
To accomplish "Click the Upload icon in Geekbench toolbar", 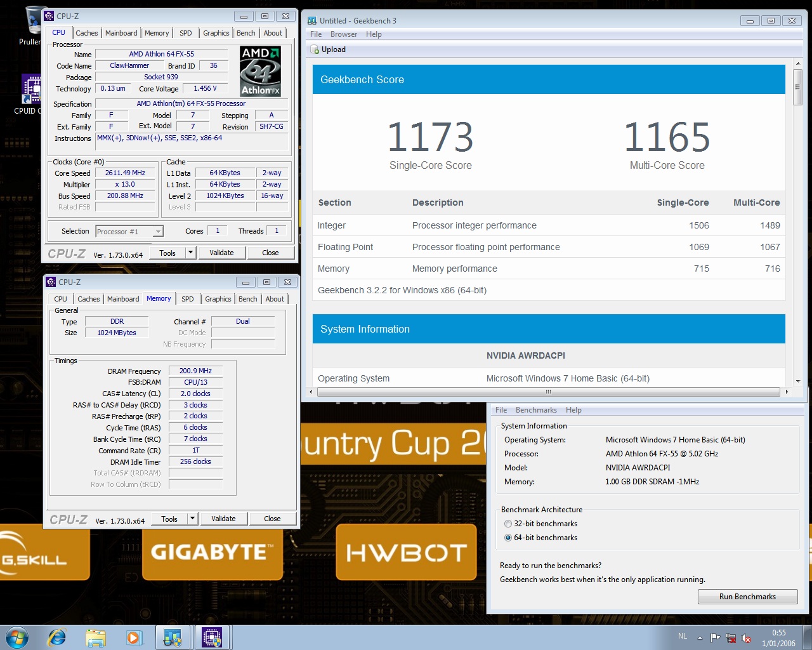I will [315, 50].
